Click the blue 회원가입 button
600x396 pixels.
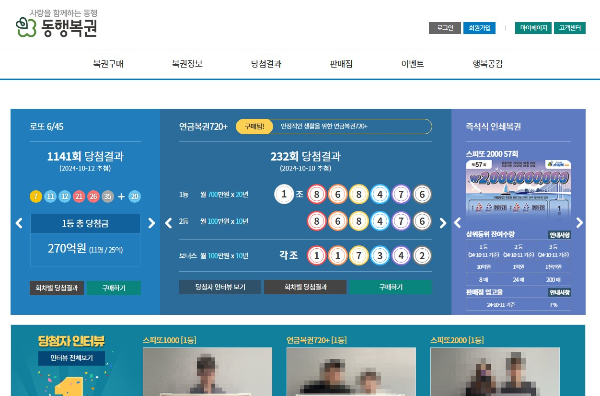pyautogui.click(x=479, y=28)
